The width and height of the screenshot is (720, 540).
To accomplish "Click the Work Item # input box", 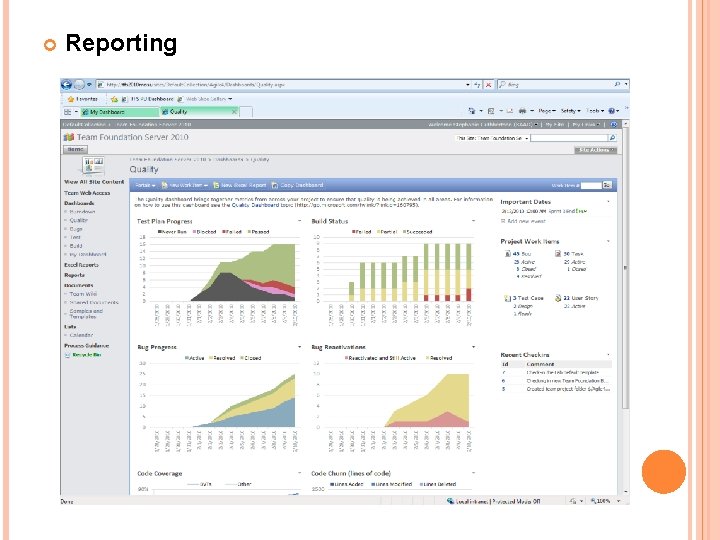I will tap(591, 186).
